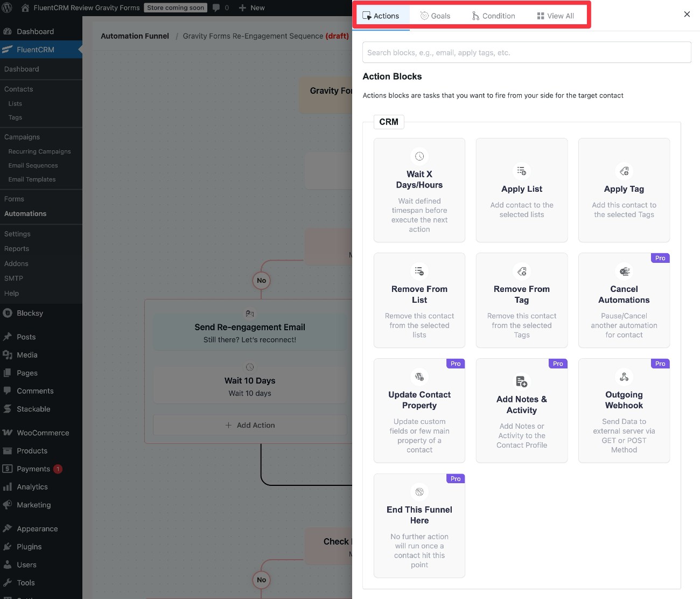Close the action blocks panel
Viewport: 700px width, 599px height.
coord(687,15)
